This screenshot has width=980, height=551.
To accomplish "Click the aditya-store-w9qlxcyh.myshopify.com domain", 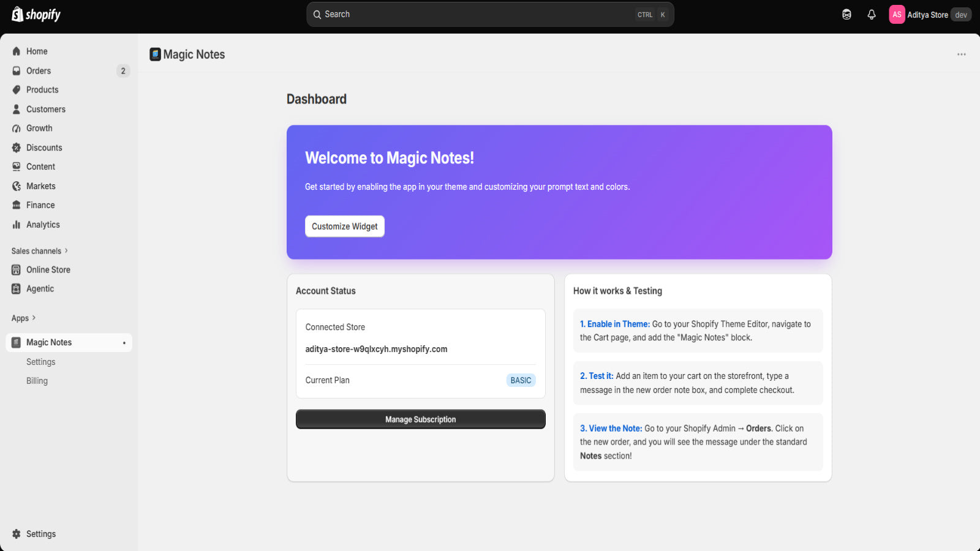I will (377, 349).
